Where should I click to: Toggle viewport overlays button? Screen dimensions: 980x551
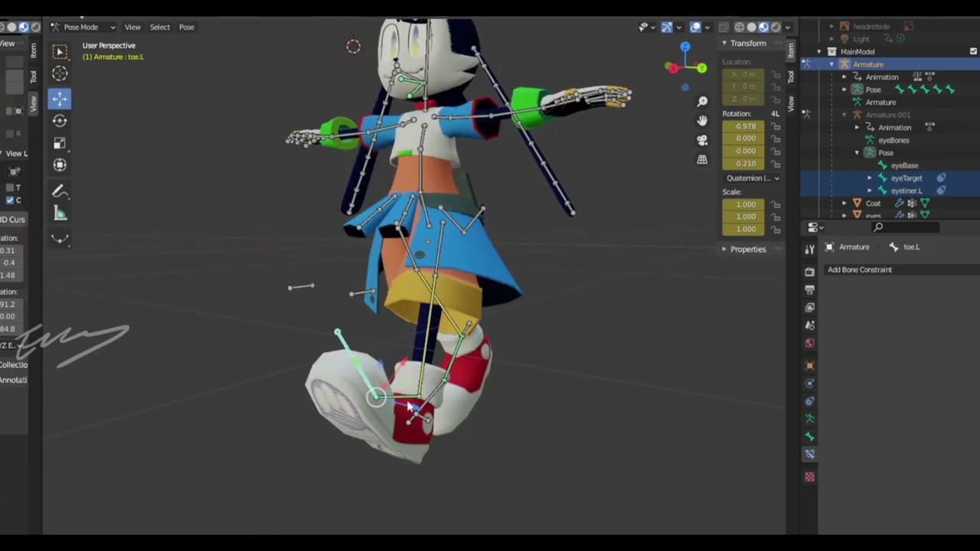(695, 27)
